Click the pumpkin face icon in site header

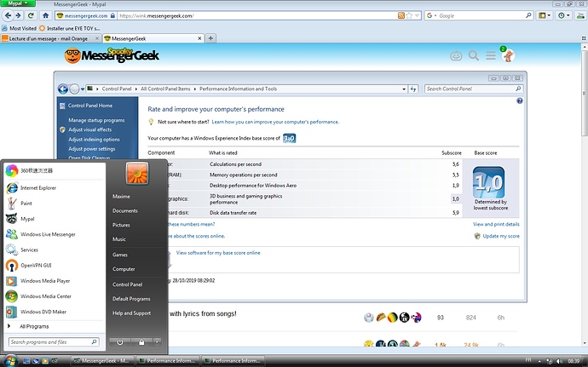click(x=456, y=56)
